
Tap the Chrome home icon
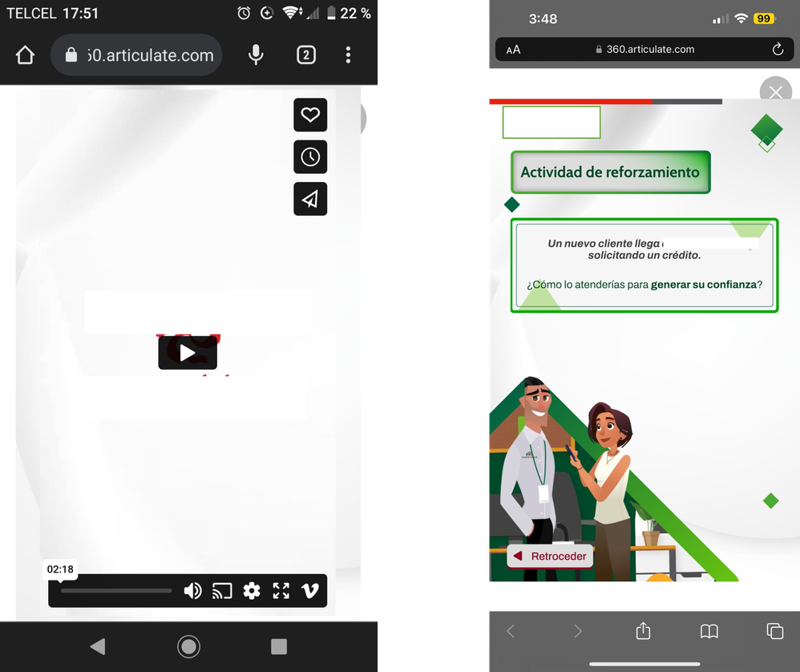(25, 55)
